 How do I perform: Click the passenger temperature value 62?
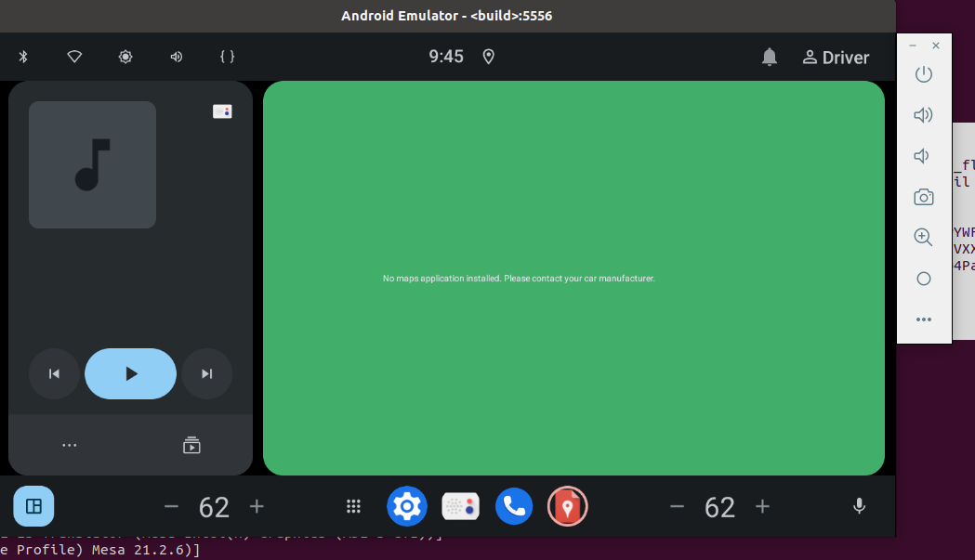719,507
